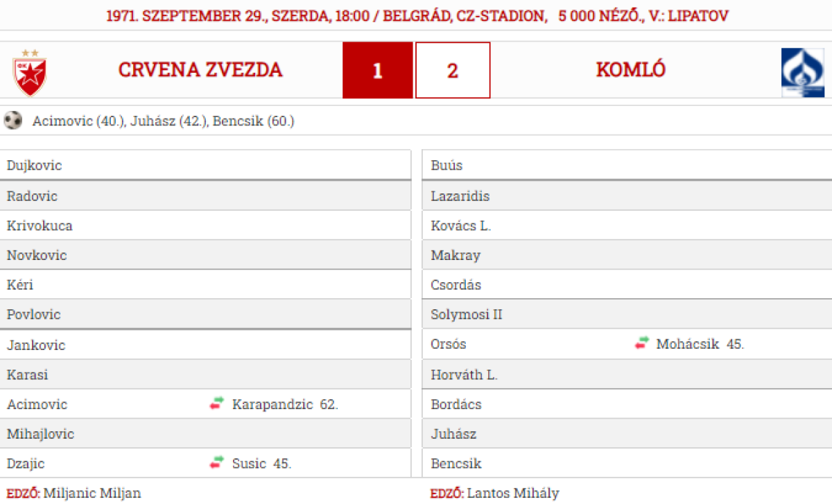Select player Dzajic in the lineup
The width and height of the screenshot is (832, 504).
tap(26, 464)
